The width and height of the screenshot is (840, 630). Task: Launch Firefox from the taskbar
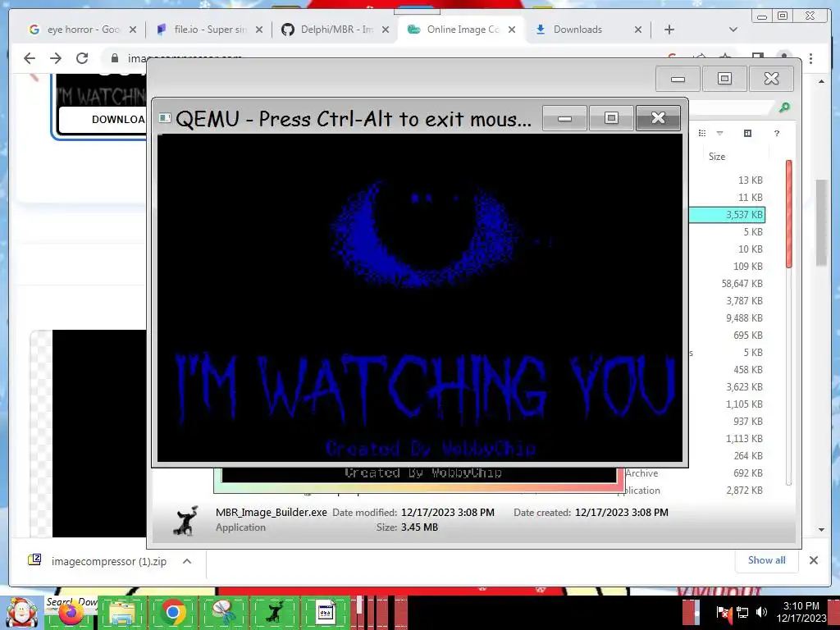click(x=71, y=614)
